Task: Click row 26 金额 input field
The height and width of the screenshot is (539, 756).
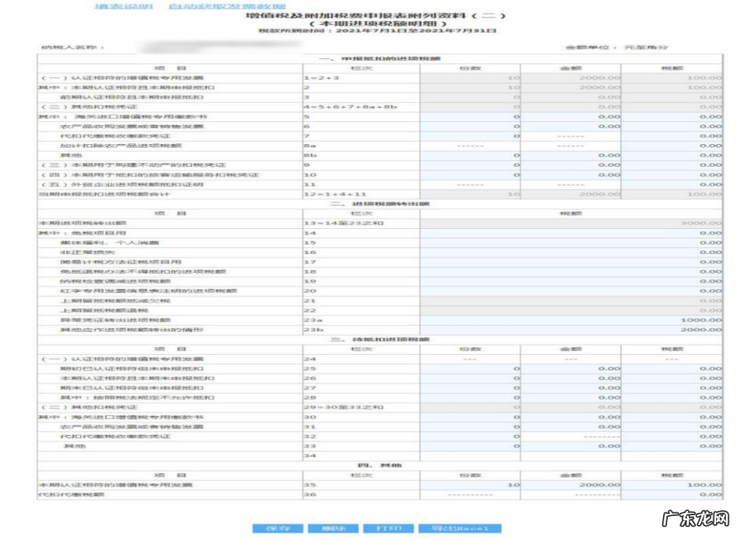Action: pyautogui.click(x=570, y=378)
